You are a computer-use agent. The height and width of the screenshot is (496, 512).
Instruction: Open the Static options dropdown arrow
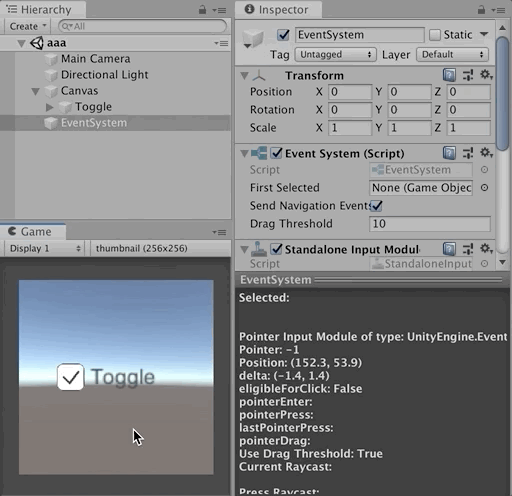(484, 34)
